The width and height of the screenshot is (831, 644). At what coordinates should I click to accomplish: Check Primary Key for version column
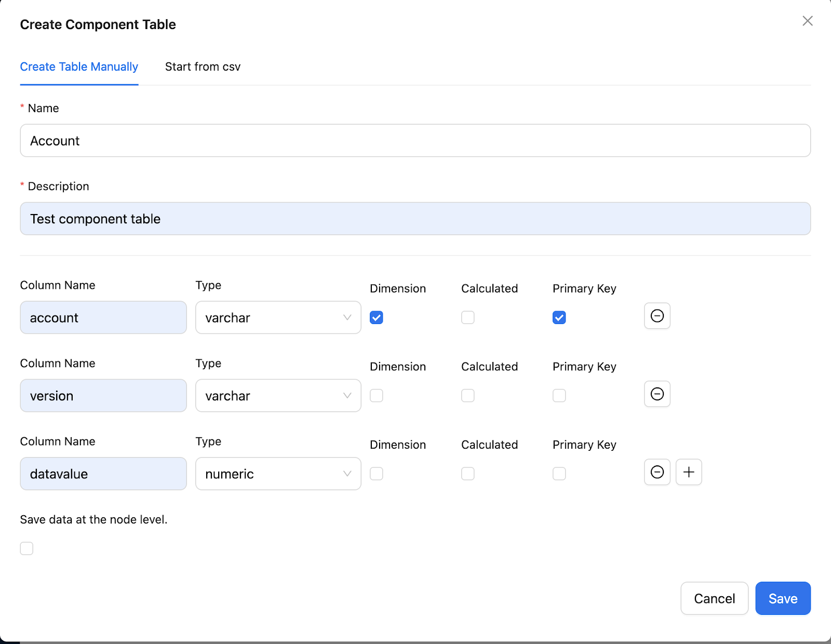[559, 396]
